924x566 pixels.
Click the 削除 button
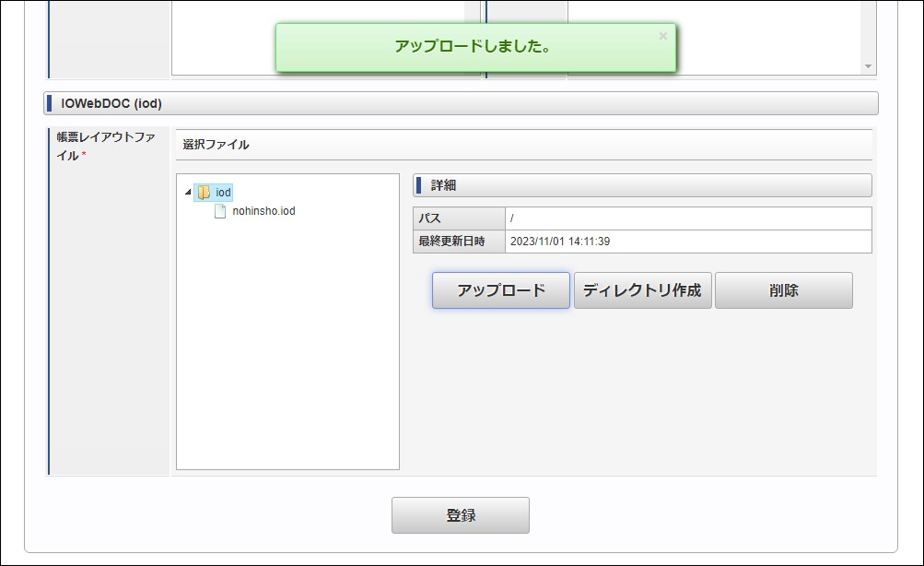(784, 290)
